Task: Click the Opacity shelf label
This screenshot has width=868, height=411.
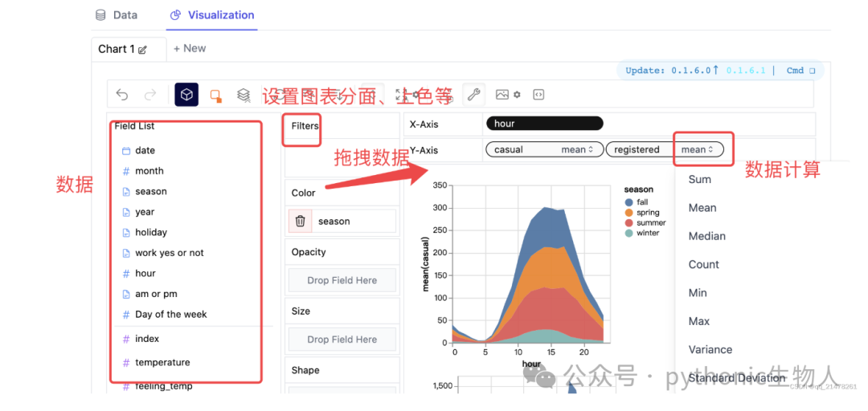Action: click(309, 252)
